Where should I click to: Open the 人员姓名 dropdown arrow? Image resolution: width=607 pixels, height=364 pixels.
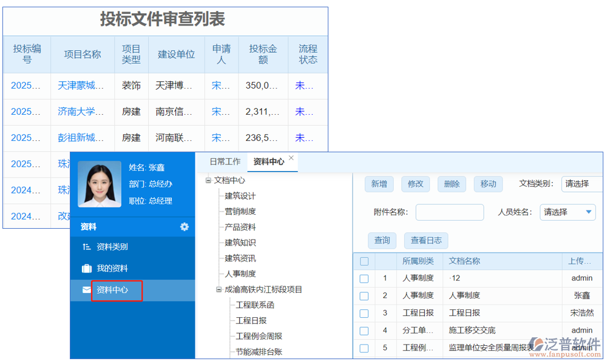point(588,212)
